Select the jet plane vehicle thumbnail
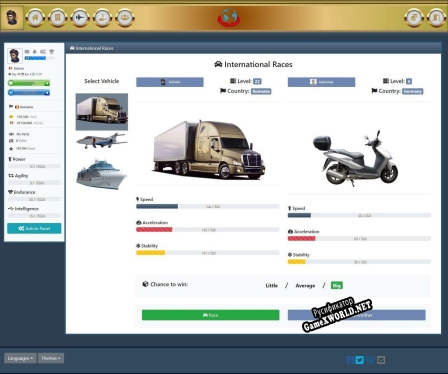 click(x=102, y=140)
